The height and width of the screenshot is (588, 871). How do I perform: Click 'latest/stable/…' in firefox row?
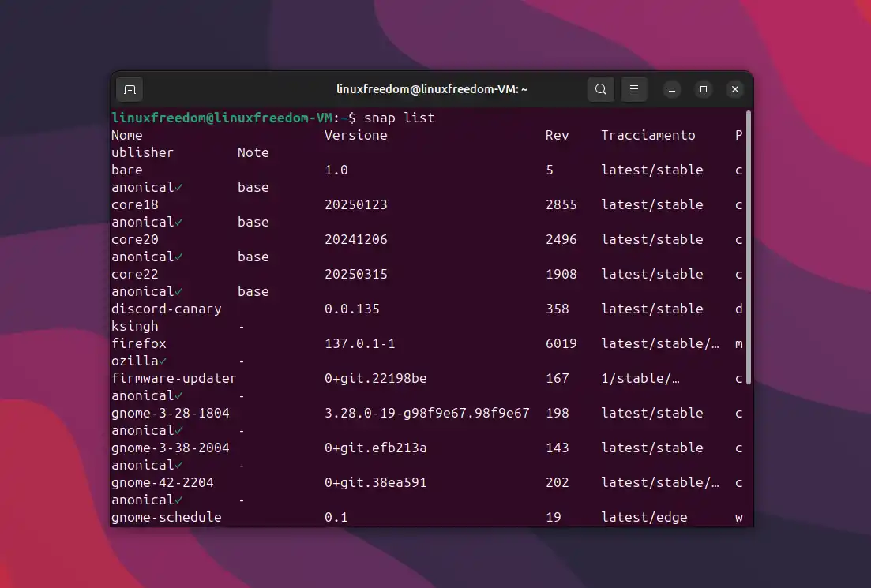(x=660, y=343)
